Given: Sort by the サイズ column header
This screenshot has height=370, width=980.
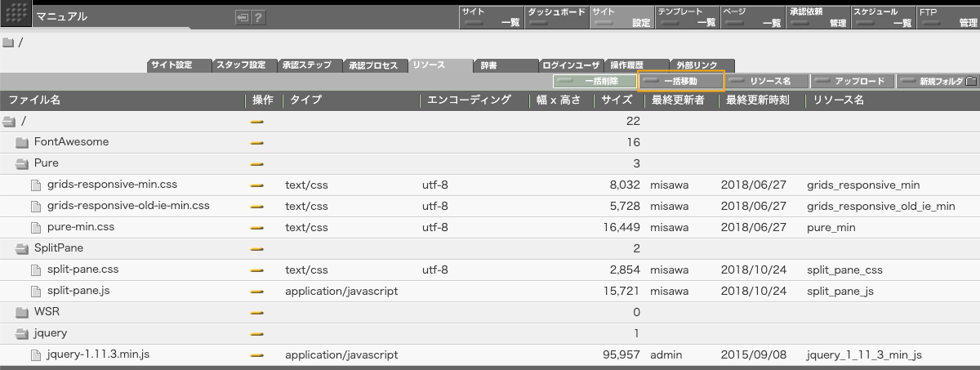Looking at the screenshot, I should (x=617, y=100).
